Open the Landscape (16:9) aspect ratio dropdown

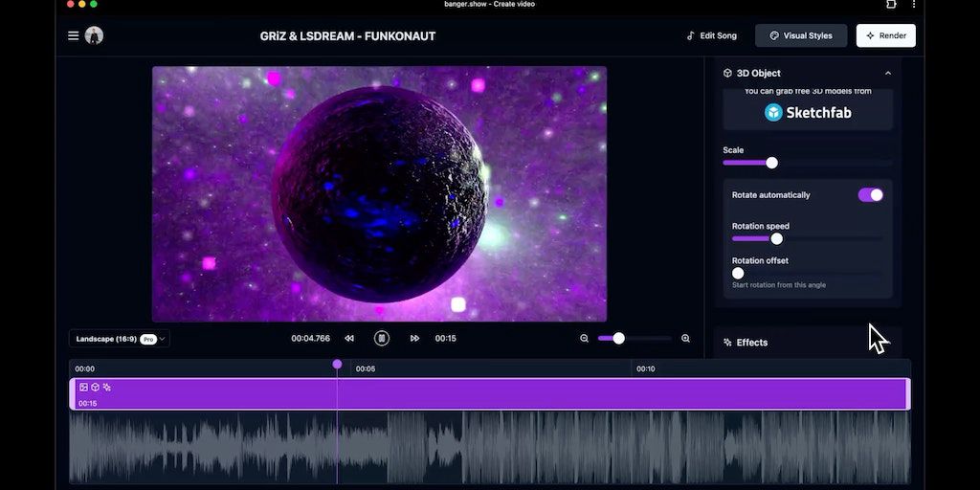pos(119,338)
